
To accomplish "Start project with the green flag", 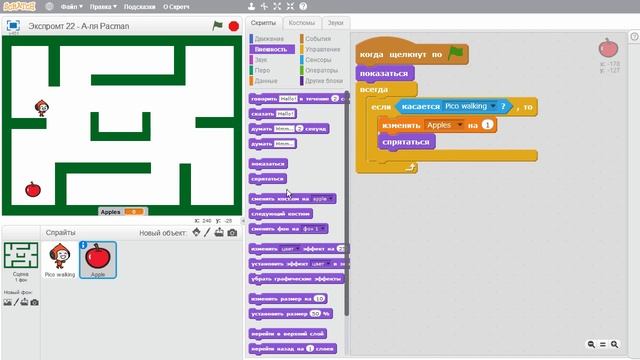I will point(218,26).
